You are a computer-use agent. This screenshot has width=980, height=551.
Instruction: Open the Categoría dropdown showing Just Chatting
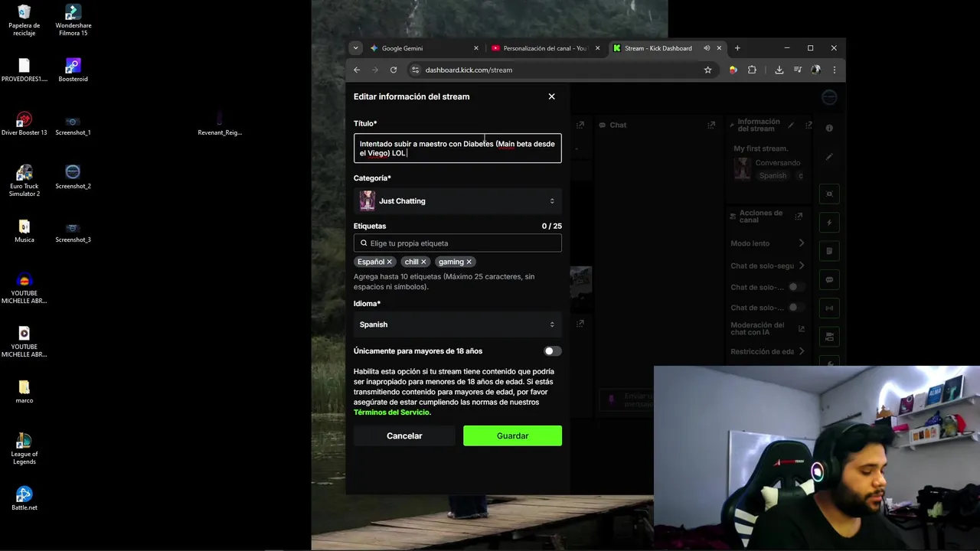click(457, 201)
